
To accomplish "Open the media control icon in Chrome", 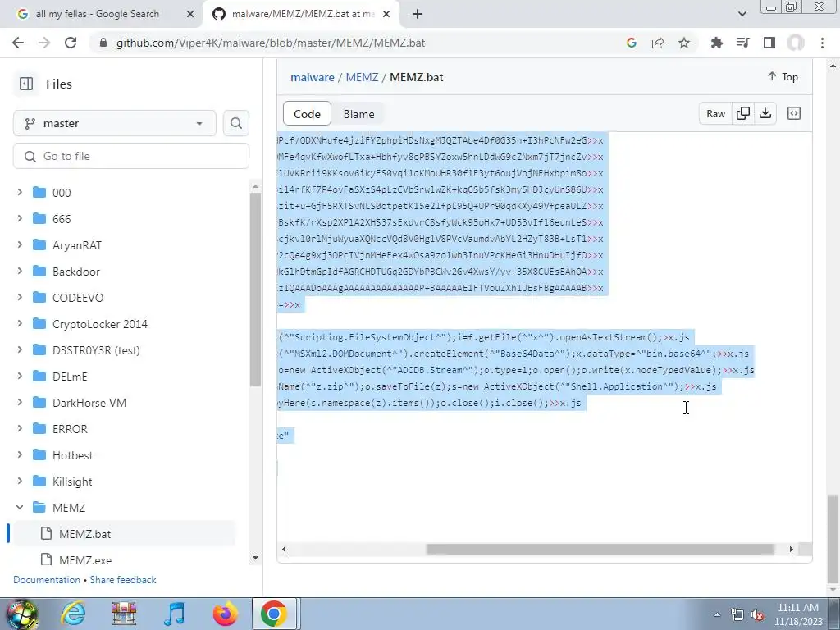I will (743, 43).
